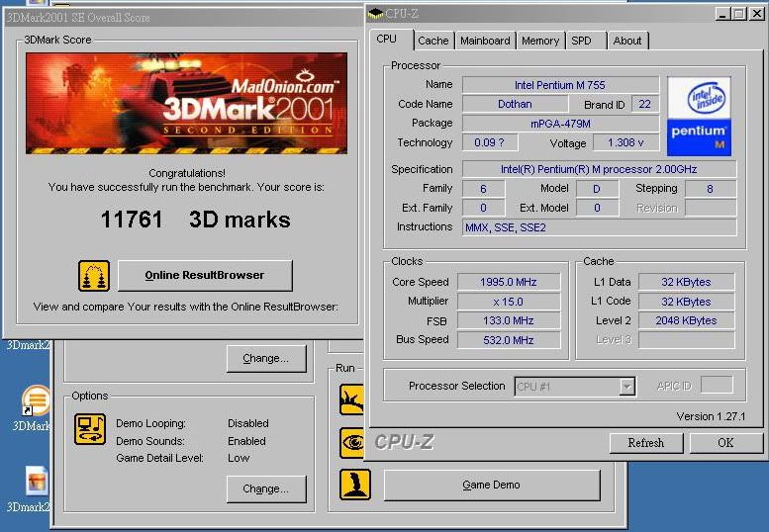Click the Refresh button in CPU-Z
This screenshot has width=769, height=532.
pos(646,443)
